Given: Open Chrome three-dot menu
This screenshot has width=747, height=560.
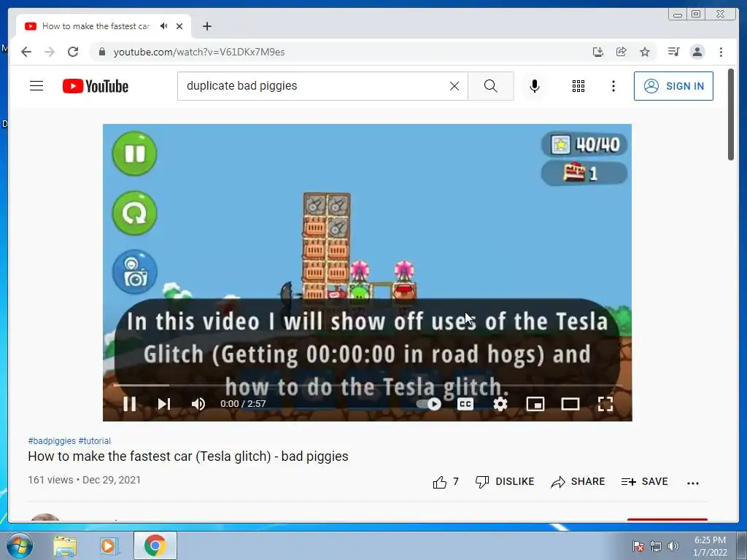Looking at the screenshot, I should click(x=721, y=52).
